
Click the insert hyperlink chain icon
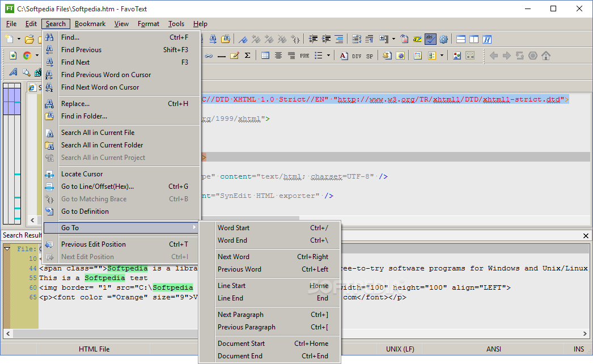[209, 56]
